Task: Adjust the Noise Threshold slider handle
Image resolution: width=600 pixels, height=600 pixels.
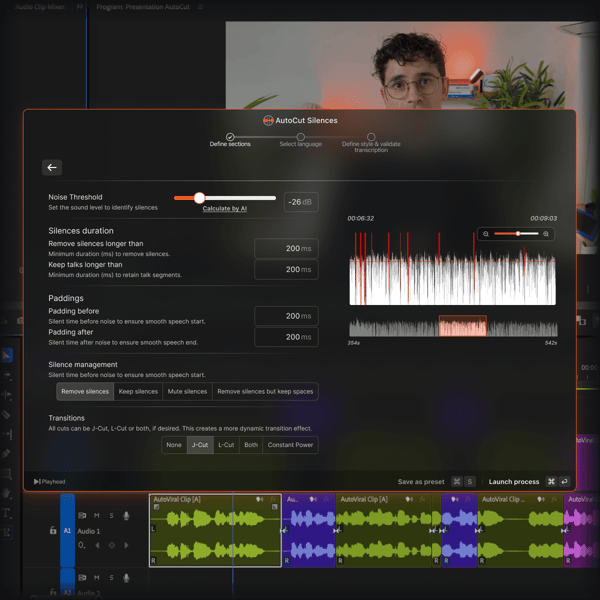Action: coord(199,198)
